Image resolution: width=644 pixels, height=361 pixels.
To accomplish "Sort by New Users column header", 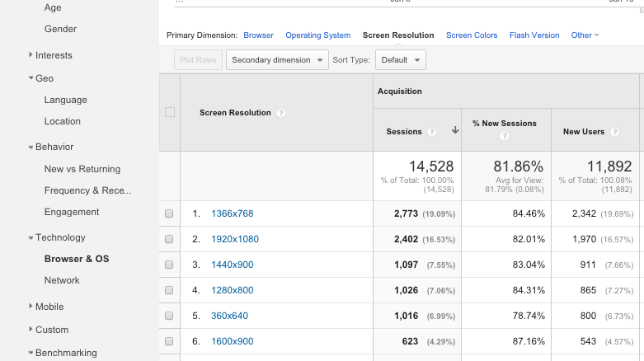I will pos(584,131).
